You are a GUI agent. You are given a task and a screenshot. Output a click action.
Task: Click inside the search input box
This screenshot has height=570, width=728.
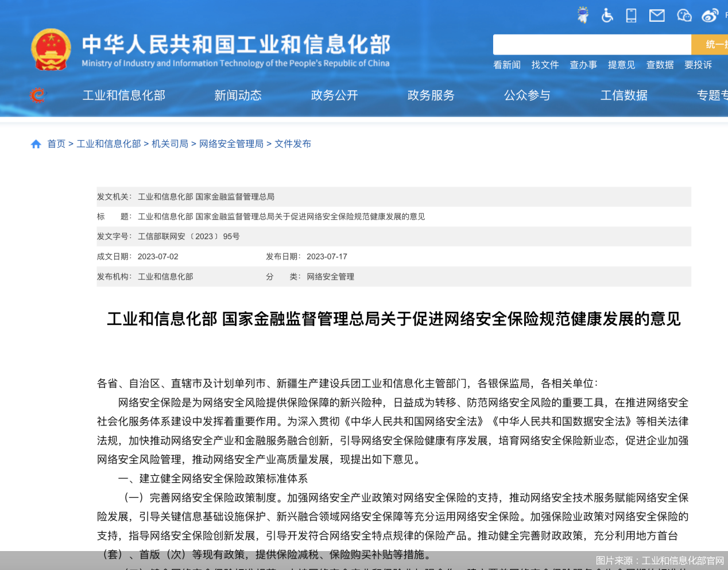[591, 44]
